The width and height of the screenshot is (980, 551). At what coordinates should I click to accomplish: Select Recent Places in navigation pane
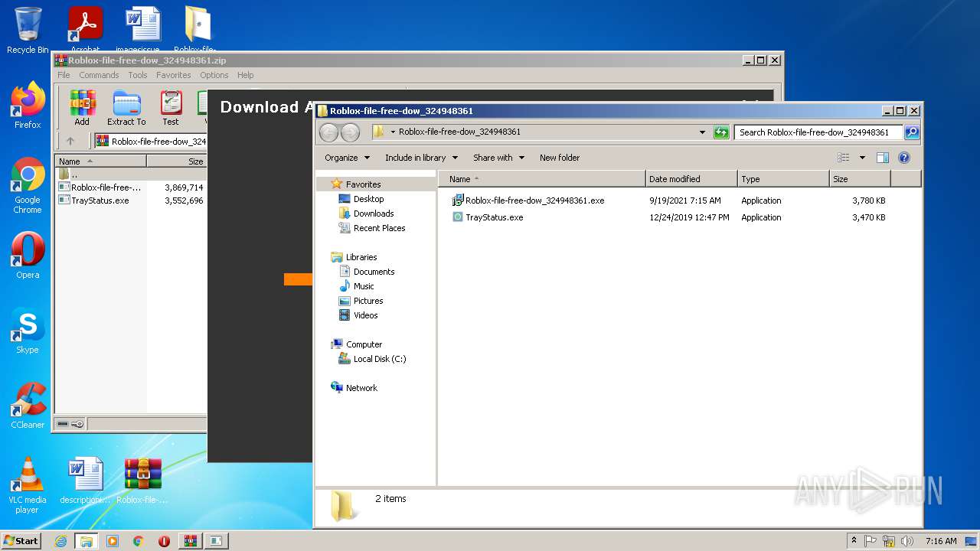379,228
